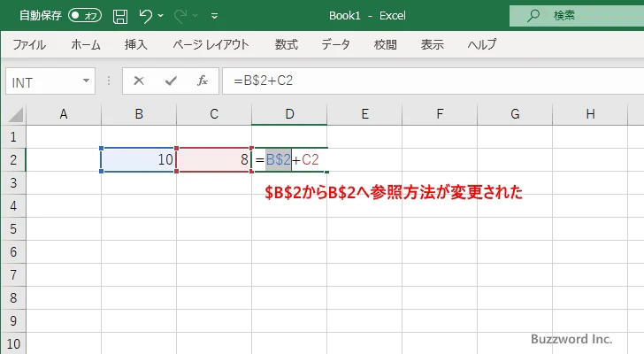Expand the Name Box dropdown arrow
This screenshot has width=644, height=354.
[87, 81]
